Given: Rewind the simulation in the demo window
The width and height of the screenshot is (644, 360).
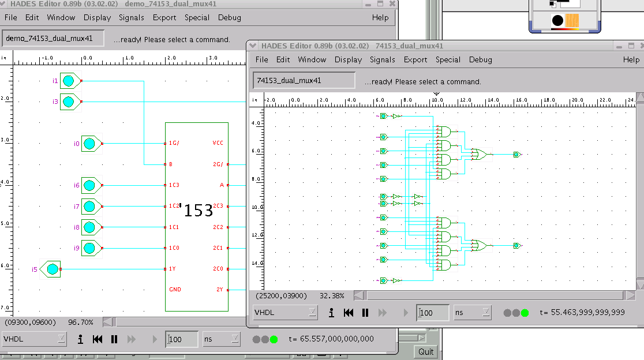Looking at the screenshot, I should 98,339.
